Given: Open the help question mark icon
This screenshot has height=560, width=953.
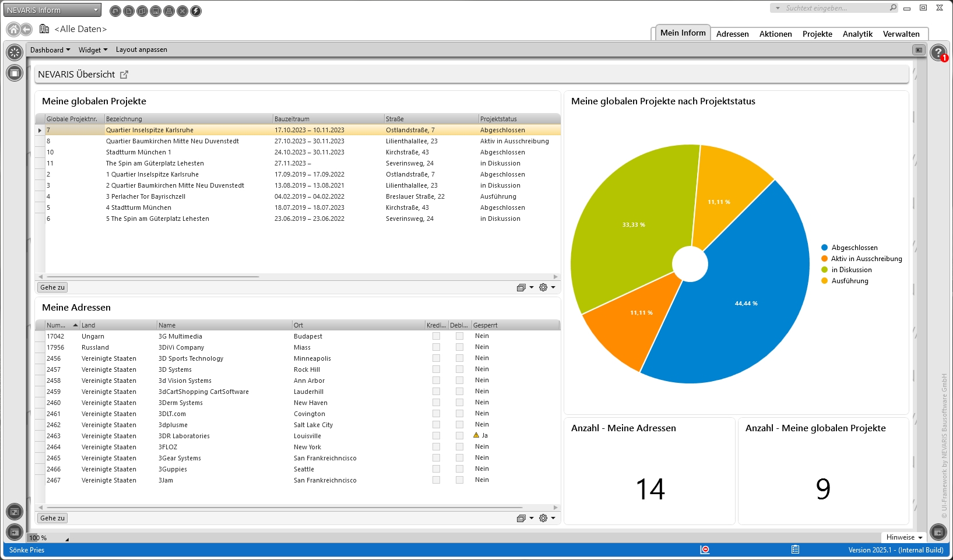Looking at the screenshot, I should (x=938, y=52).
